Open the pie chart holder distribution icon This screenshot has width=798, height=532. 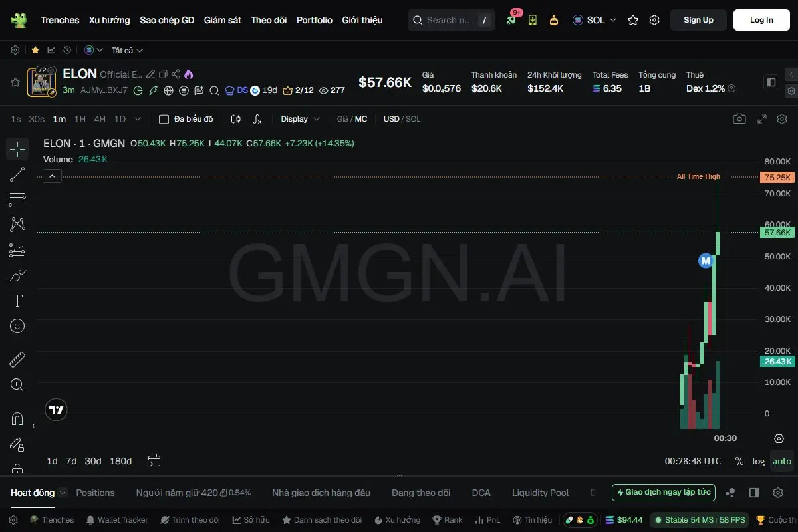click(138, 90)
